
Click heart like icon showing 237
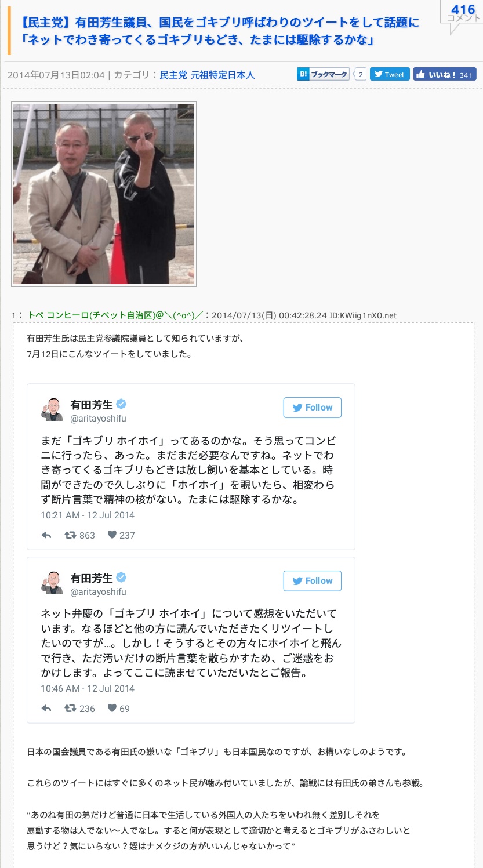tap(112, 535)
